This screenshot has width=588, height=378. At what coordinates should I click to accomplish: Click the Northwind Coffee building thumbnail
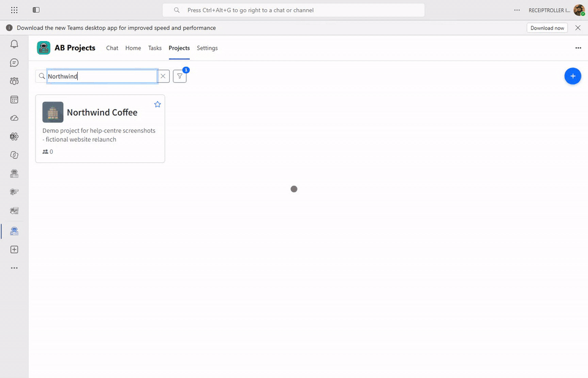click(x=53, y=112)
